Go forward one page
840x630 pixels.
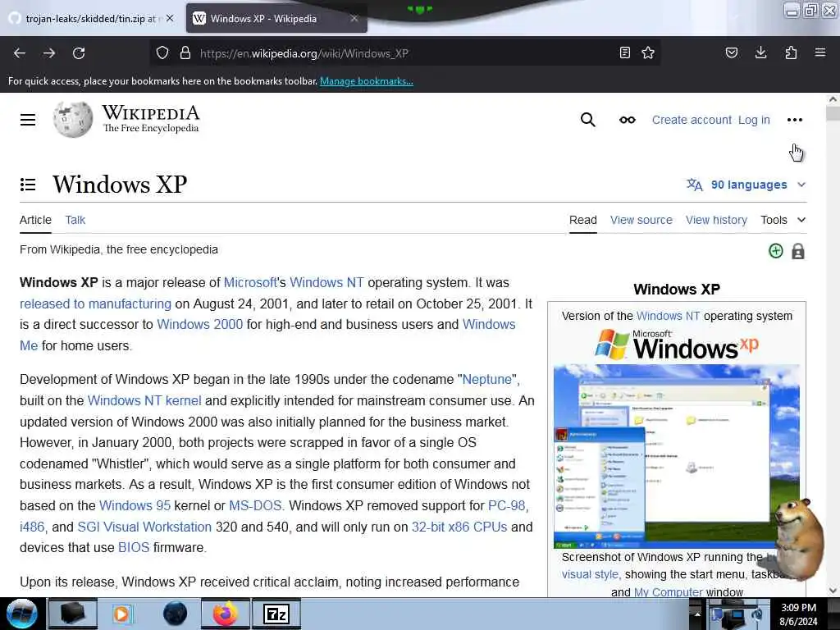(x=49, y=53)
